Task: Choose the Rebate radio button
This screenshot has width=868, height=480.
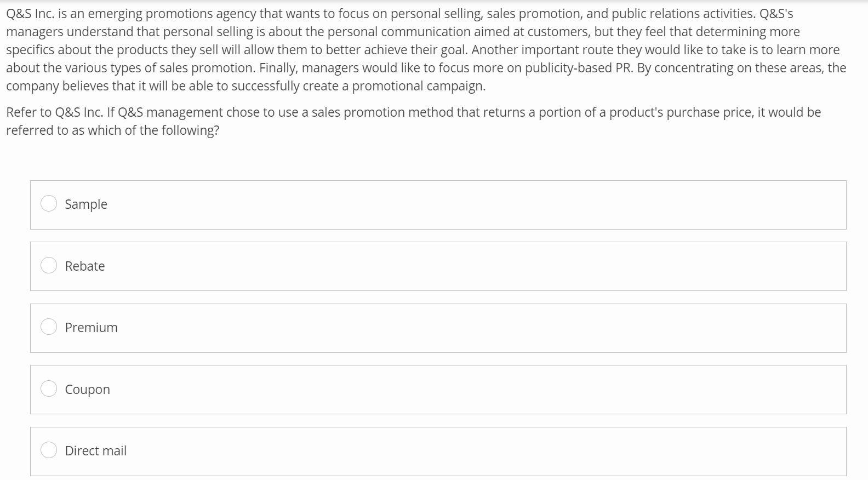Action: click(x=49, y=266)
